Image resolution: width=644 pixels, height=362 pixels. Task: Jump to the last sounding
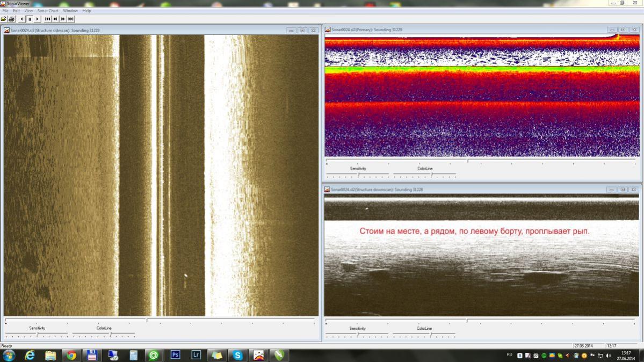tap(70, 19)
